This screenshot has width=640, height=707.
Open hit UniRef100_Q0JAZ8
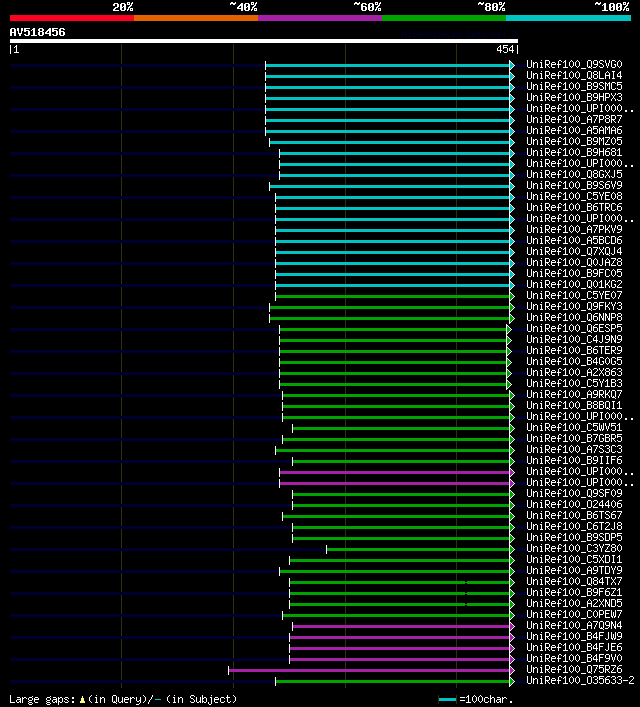[x=574, y=262]
